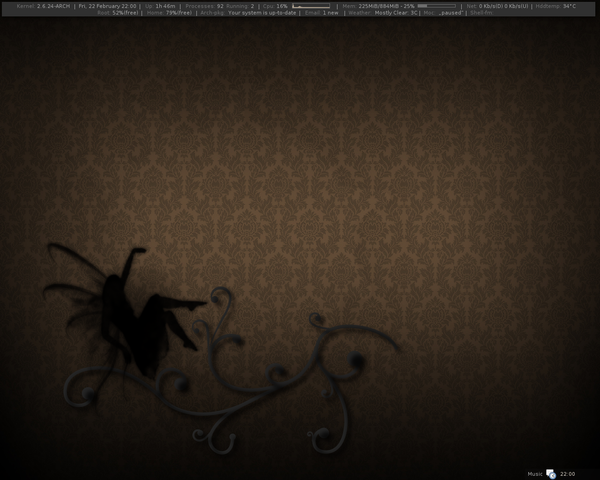This screenshot has height=480, width=600.
Task: Click the uptime value 1h 46m
Action: [165, 6]
